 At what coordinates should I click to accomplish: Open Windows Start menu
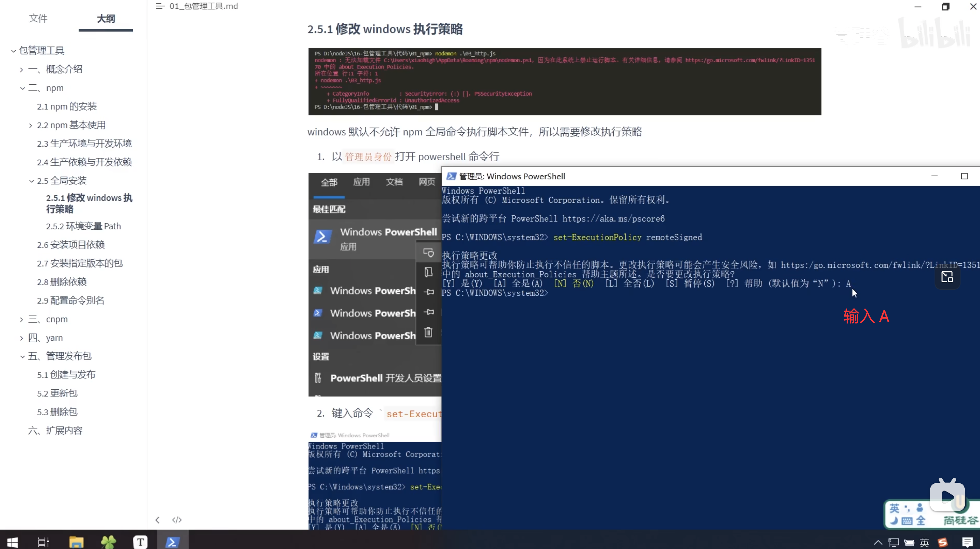click(x=13, y=542)
